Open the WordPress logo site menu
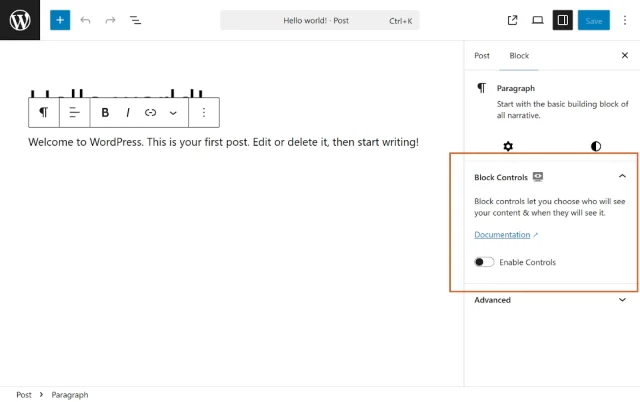This screenshot has height=402, width=640. pyautogui.click(x=20, y=20)
